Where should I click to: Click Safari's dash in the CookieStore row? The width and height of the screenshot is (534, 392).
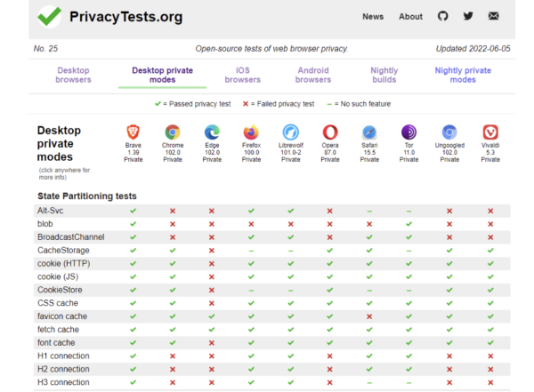(x=369, y=291)
